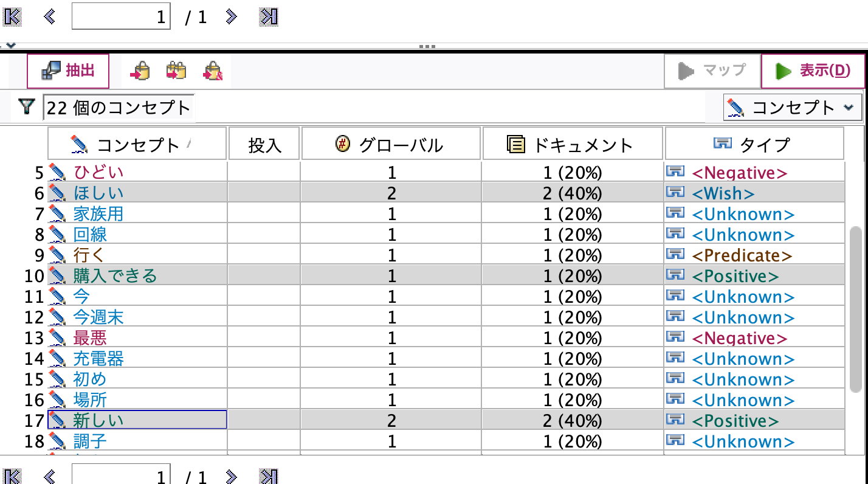Click the pencil icon in コンセプト column header
This screenshot has width=868, height=484.
tap(80, 143)
